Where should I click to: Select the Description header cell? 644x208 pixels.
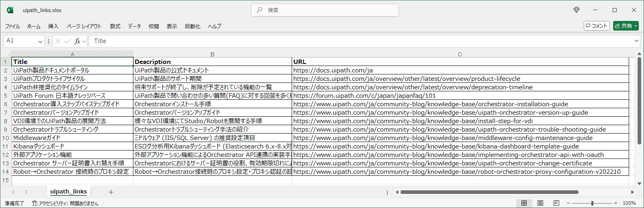(213, 62)
